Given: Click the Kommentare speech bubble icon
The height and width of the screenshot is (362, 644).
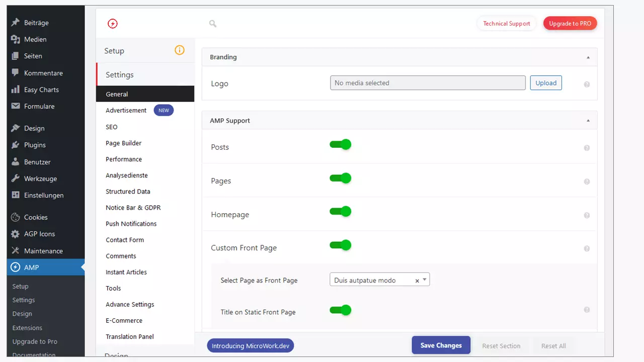Looking at the screenshot, I should pos(16,73).
